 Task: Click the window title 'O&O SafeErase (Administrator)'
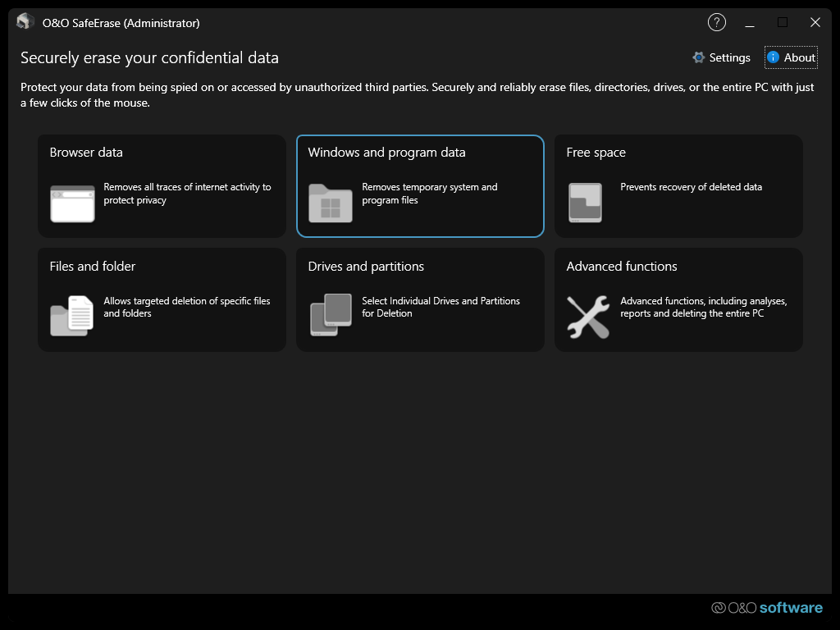point(121,23)
